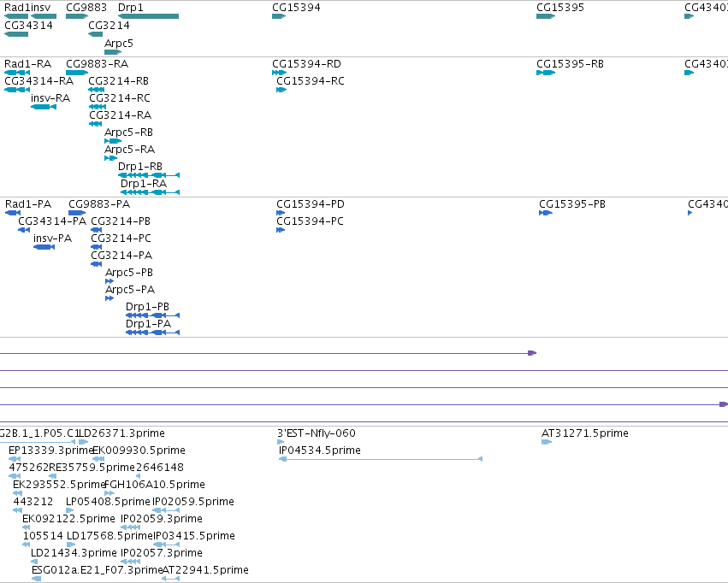Click the Drp1-RA transcript label

(144, 183)
